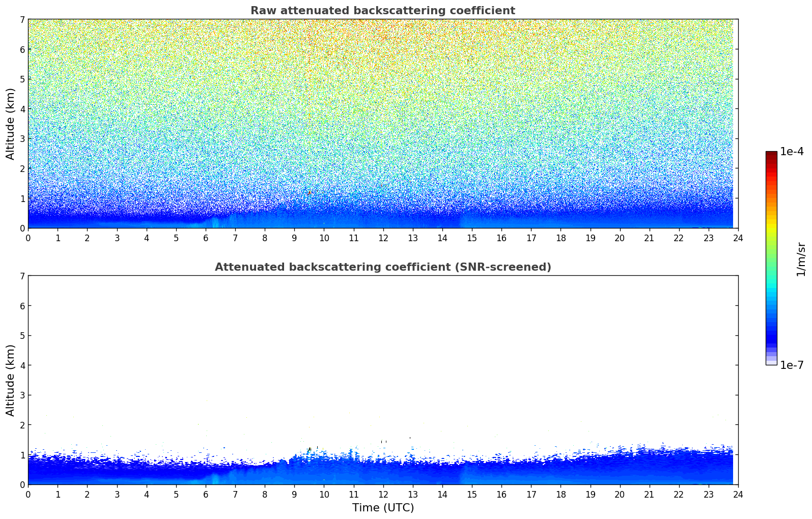Click the "24" time tick under the raw plot

pos(738,238)
